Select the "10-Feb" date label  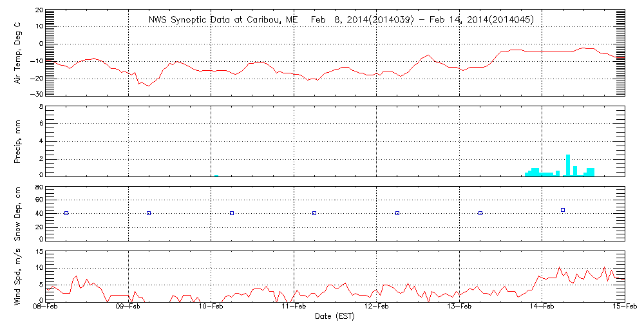[x=211, y=307]
